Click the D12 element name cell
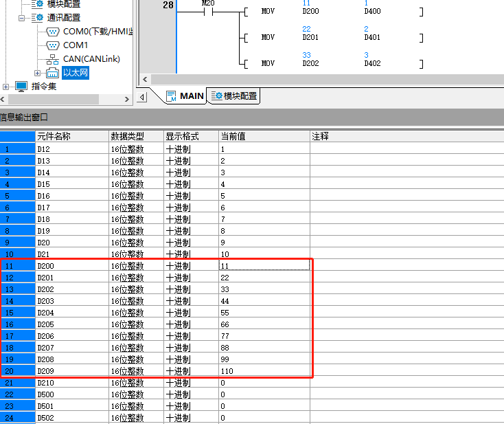Image resolution: width=504 pixels, height=424 pixels. point(72,149)
